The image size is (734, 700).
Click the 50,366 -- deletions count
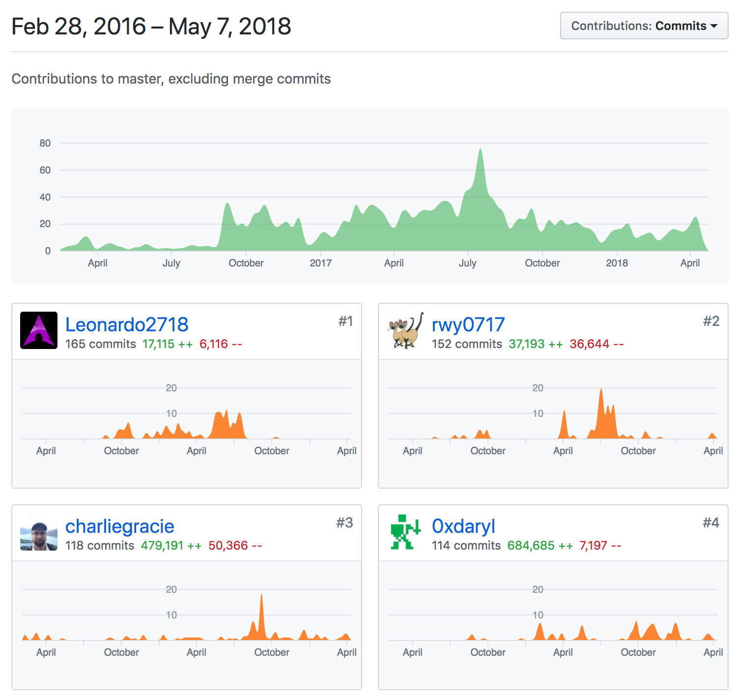[x=235, y=546]
